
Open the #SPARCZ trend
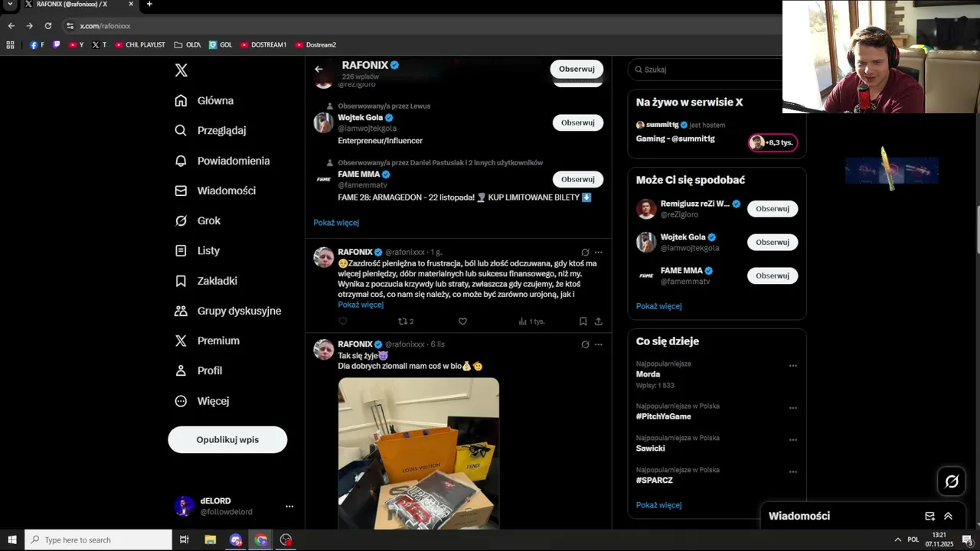(x=654, y=481)
